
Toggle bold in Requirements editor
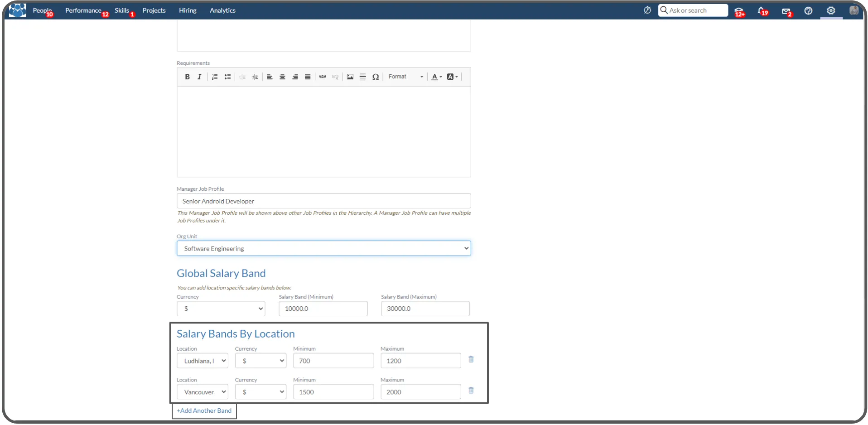[187, 77]
